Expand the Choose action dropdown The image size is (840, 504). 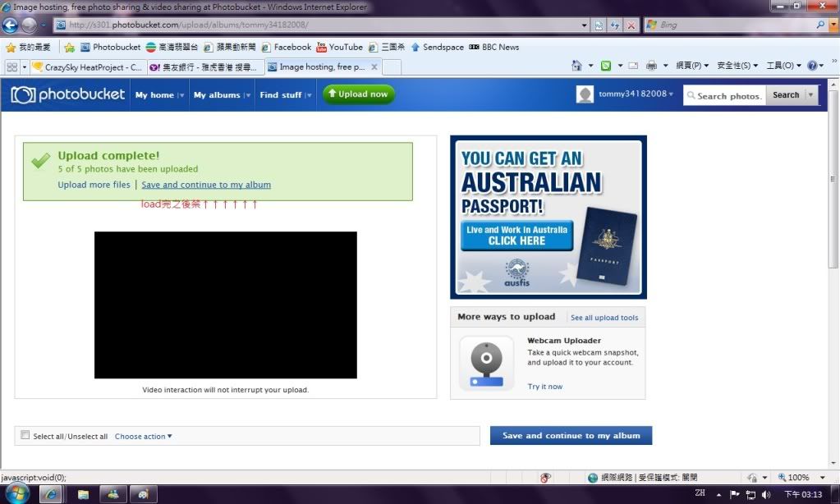[x=144, y=436]
